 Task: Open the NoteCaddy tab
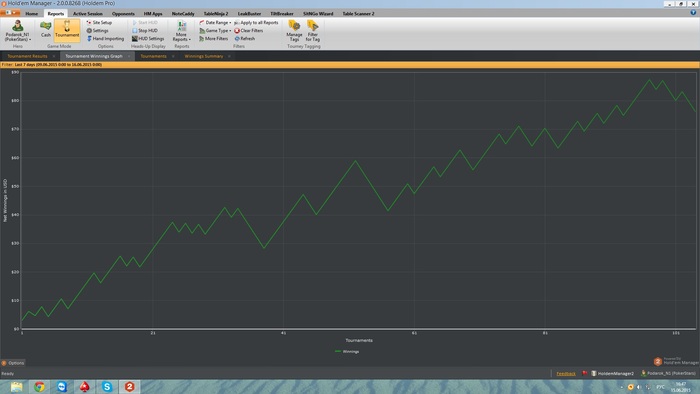tap(183, 13)
